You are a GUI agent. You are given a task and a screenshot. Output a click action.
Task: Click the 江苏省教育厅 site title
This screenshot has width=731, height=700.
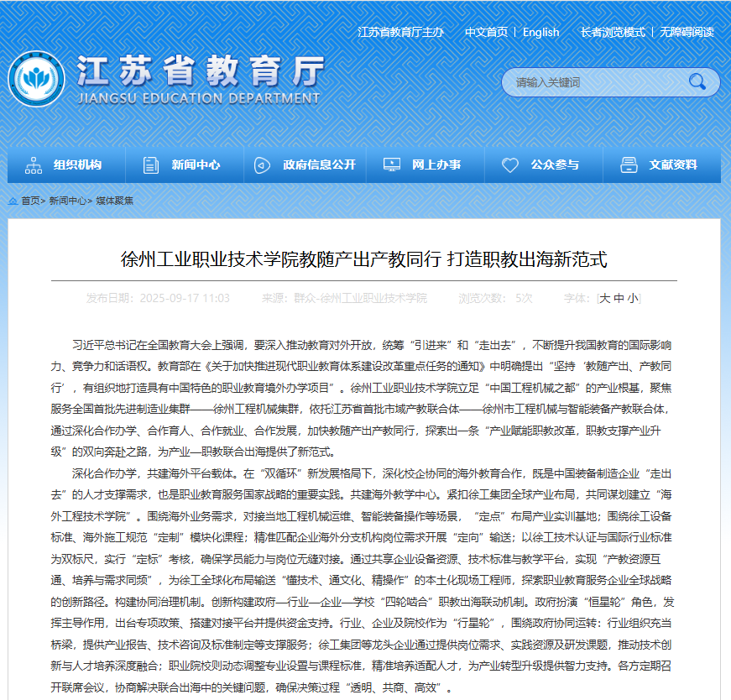[x=201, y=71]
